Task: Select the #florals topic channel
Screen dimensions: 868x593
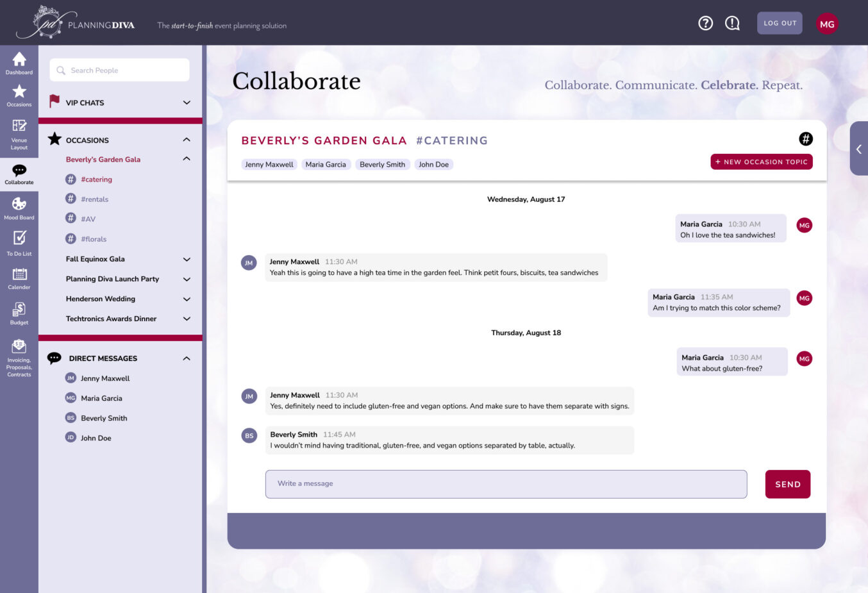Action: click(x=94, y=239)
